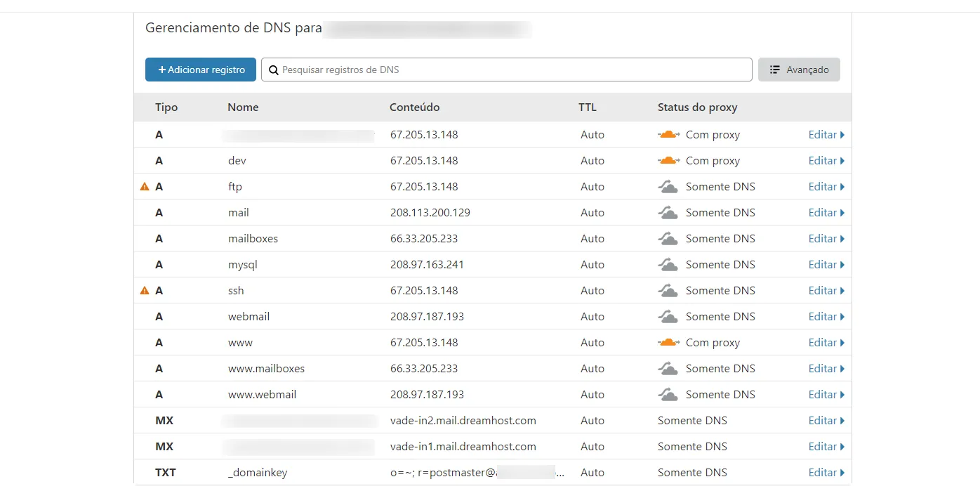Select IP 208.97.187.193 in webmail row
The height and width of the screenshot is (491, 980).
point(427,316)
